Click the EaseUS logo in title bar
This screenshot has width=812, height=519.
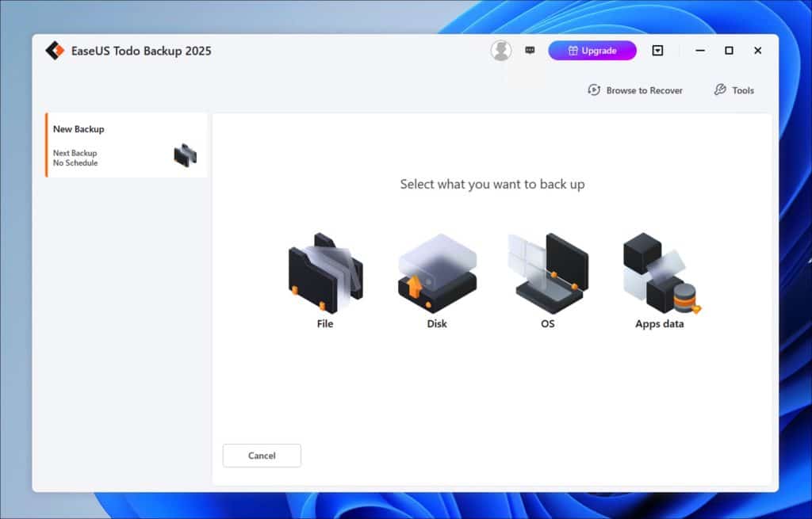tap(55, 51)
